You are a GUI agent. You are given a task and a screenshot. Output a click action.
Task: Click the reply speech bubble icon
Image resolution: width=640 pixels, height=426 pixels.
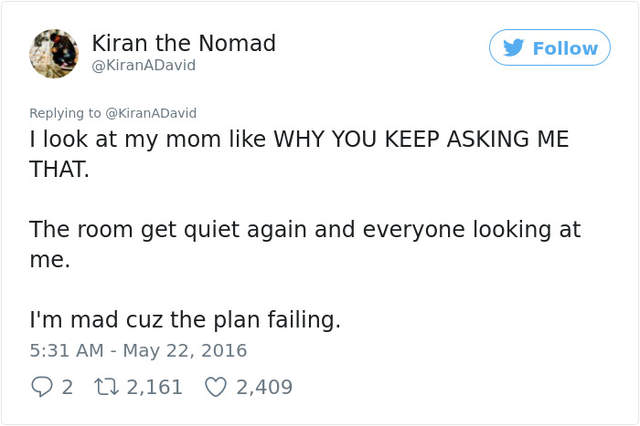pyautogui.click(x=41, y=386)
